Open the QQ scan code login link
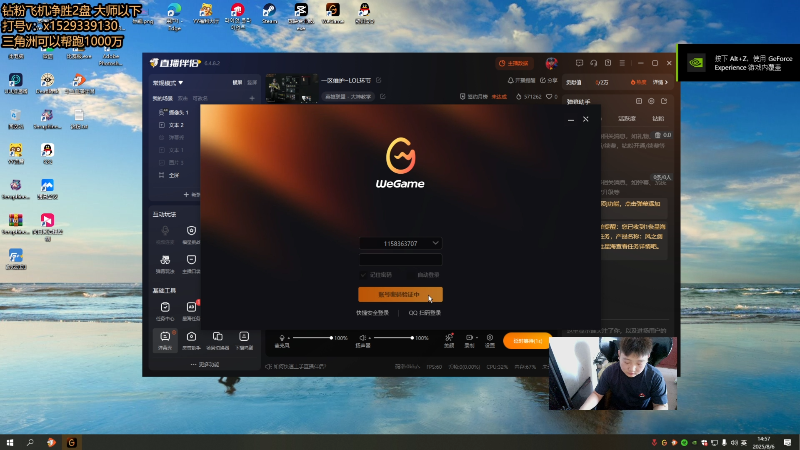This screenshot has width=800, height=450. (x=424, y=313)
